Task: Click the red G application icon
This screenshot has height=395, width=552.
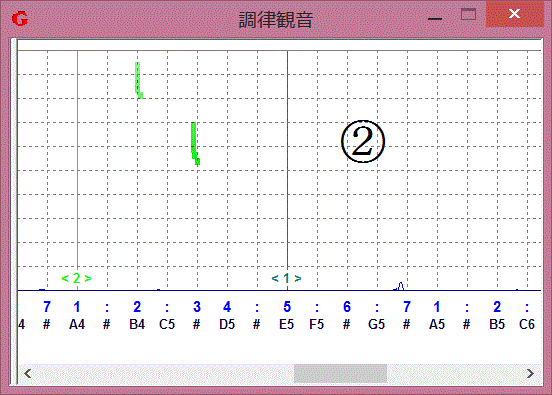Action: click(20, 18)
